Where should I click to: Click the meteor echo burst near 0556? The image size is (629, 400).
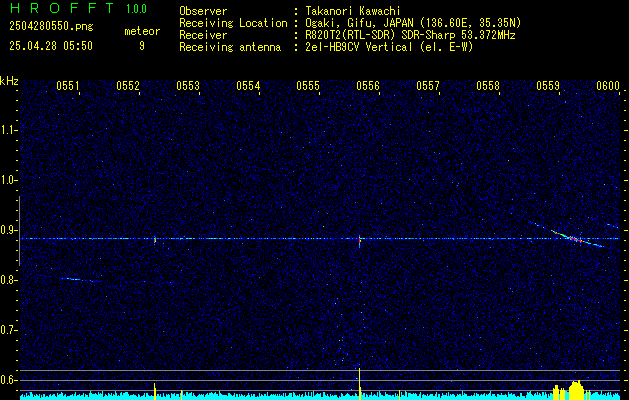359,242
